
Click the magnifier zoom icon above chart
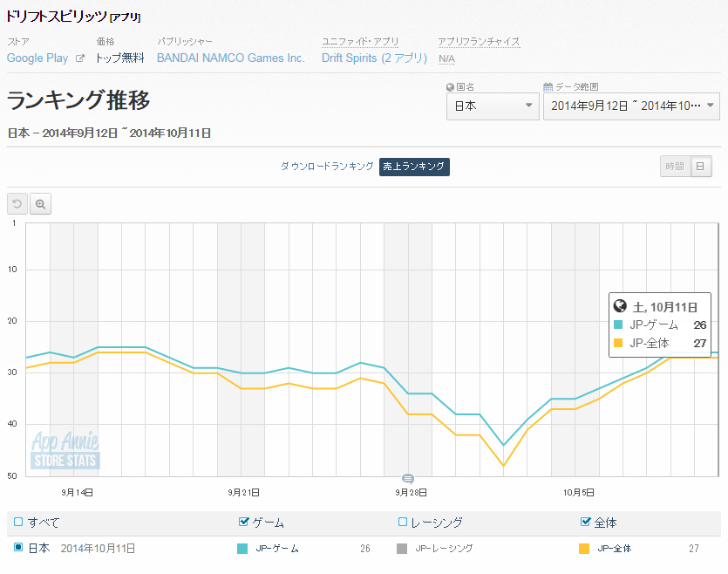click(41, 204)
